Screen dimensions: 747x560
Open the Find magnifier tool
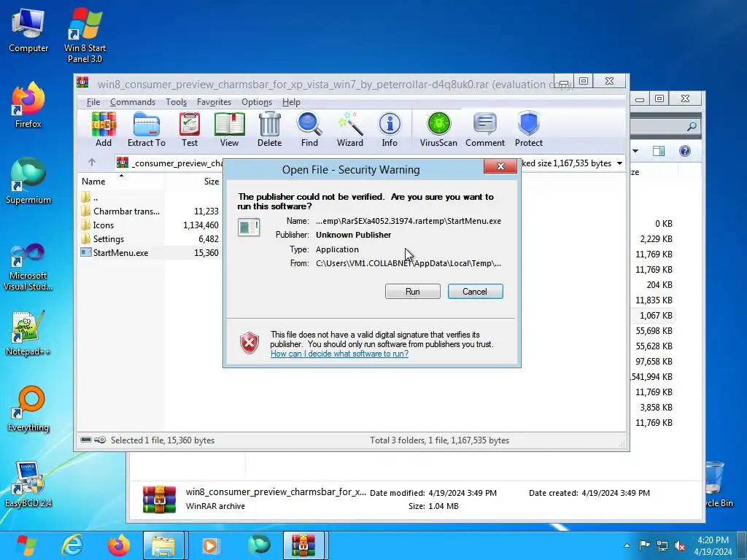[x=309, y=129]
